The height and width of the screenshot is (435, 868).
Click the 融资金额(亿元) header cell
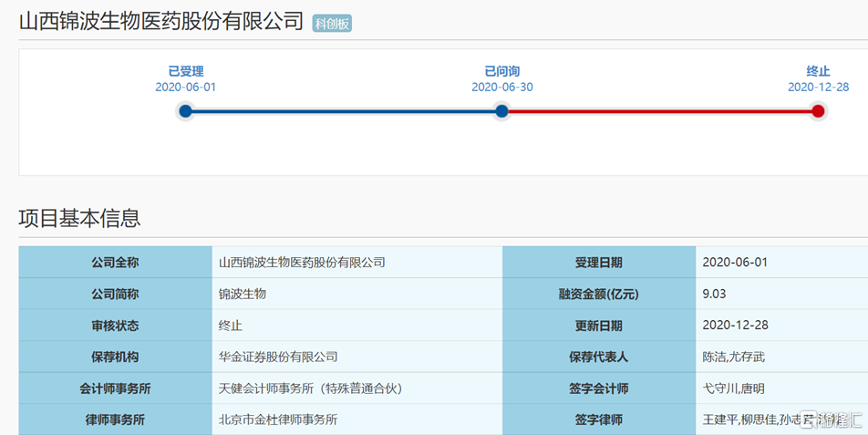(598, 294)
